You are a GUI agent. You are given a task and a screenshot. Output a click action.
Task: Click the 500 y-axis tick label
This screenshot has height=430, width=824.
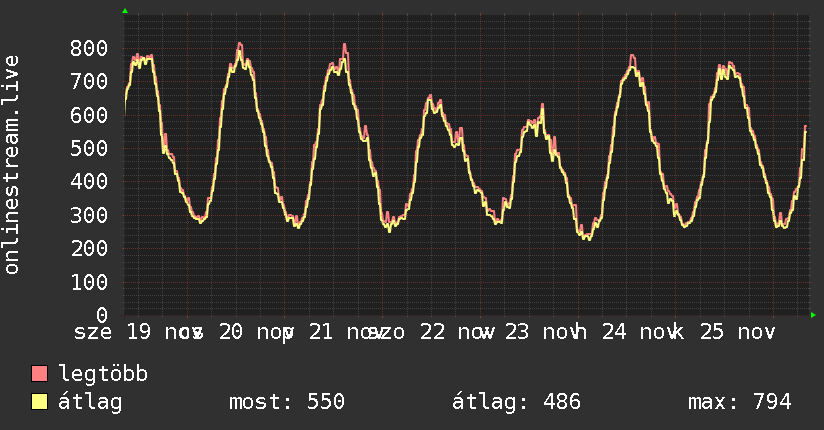(x=89, y=148)
